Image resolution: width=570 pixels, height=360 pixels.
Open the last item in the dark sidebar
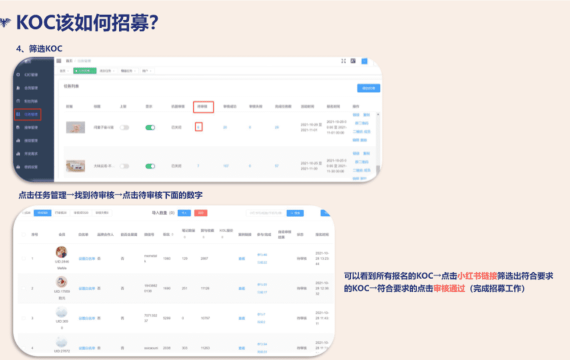point(28,167)
